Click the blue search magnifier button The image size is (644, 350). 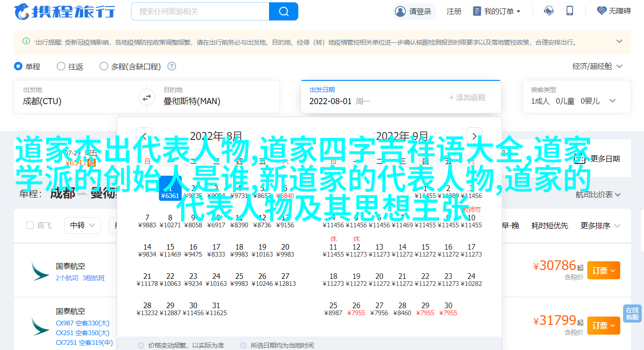283,11
